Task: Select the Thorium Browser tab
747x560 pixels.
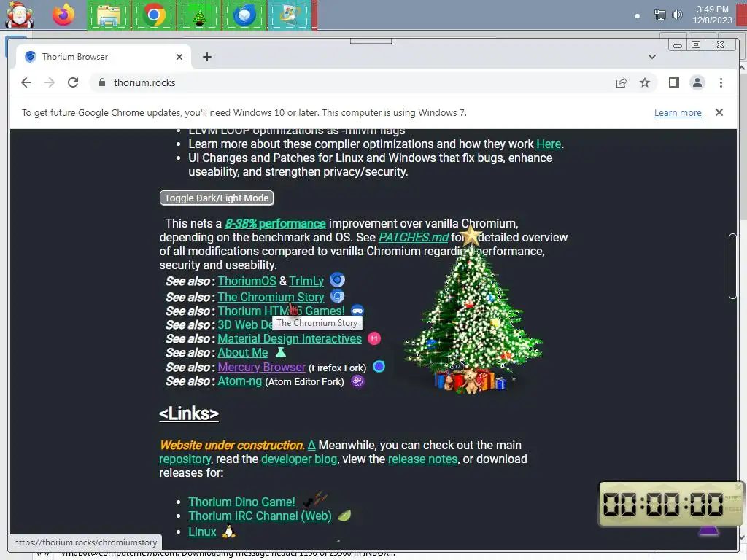Action: (x=103, y=57)
